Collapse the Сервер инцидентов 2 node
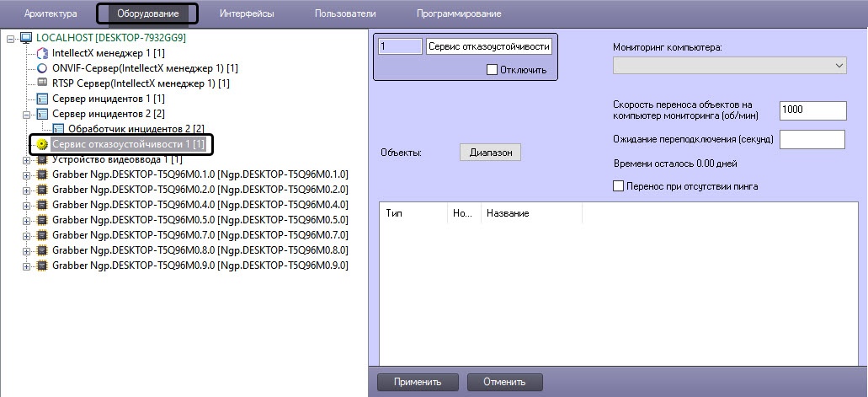The height and width of the screenshot is (397, 868). [27, 114]
